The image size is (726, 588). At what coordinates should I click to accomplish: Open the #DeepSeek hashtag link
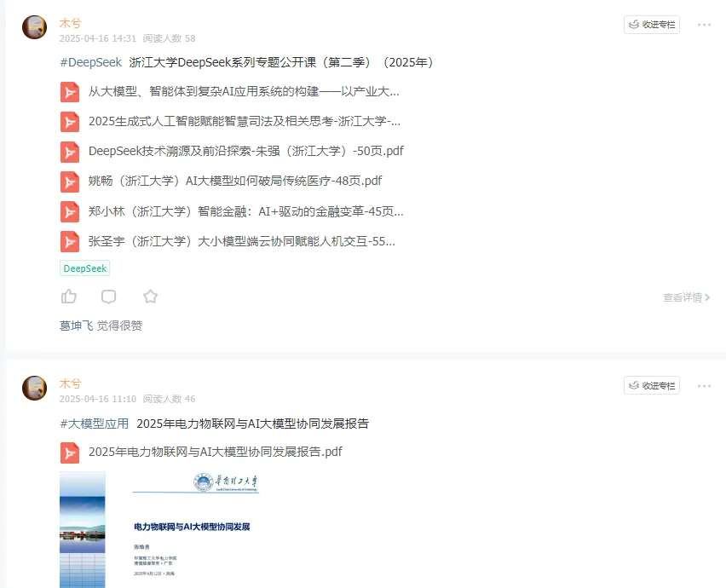pyautogui.click(x=90, y=62)
